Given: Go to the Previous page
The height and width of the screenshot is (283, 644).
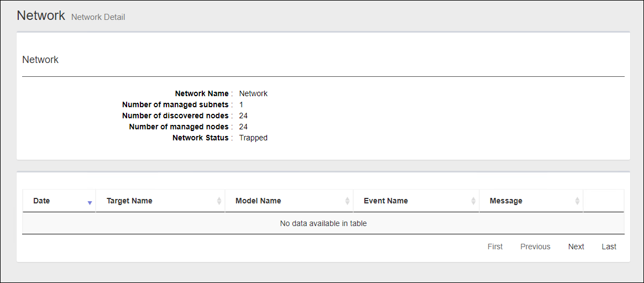Looking at the screenshot, I should pos(535,247).
